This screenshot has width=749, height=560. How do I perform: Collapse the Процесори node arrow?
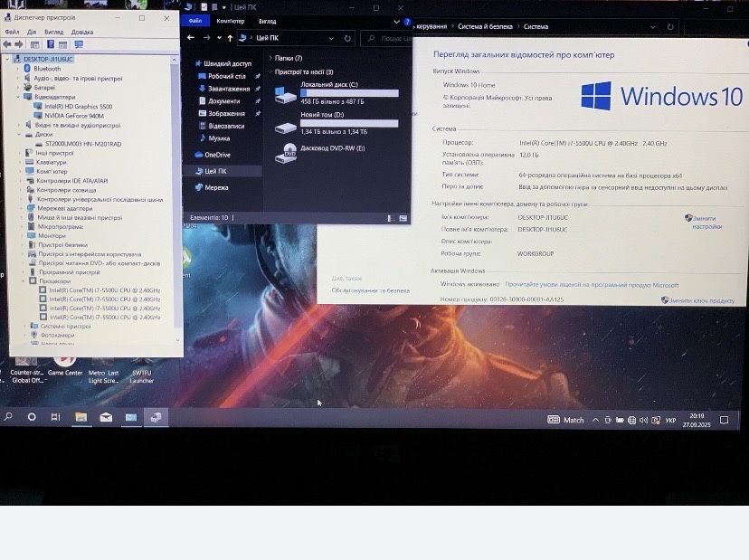(23, 281)
